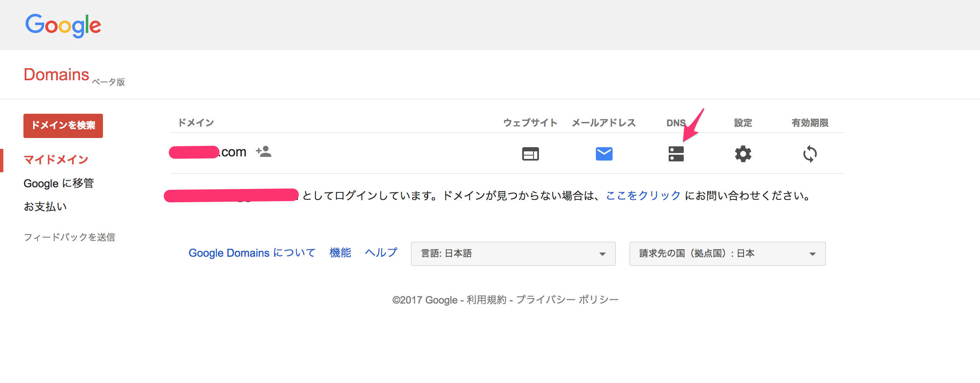Click フィードバックを送信 link
980x383 pixels.
tap(69, 237)
